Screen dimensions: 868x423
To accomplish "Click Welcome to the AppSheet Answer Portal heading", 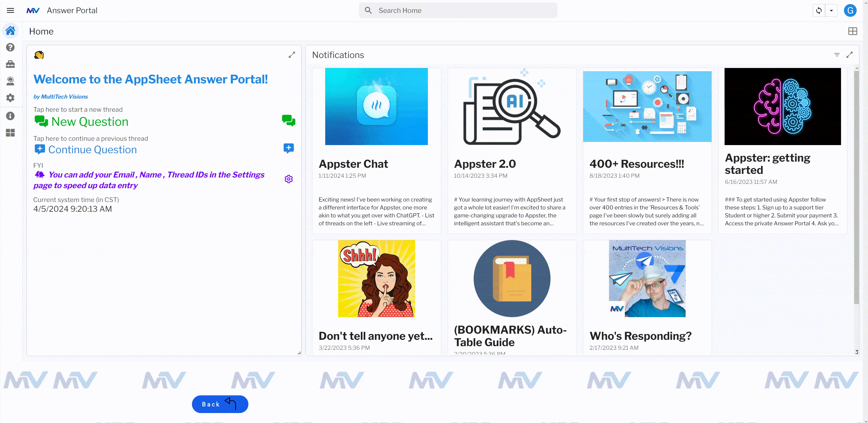I will click(x=151, y=79).
